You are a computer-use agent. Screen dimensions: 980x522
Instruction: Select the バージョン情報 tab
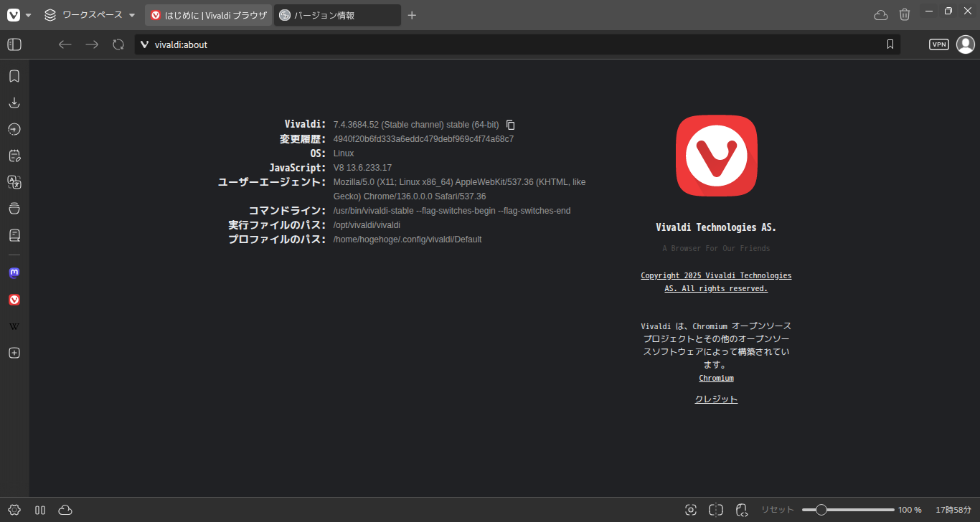(x=337, y=15)
